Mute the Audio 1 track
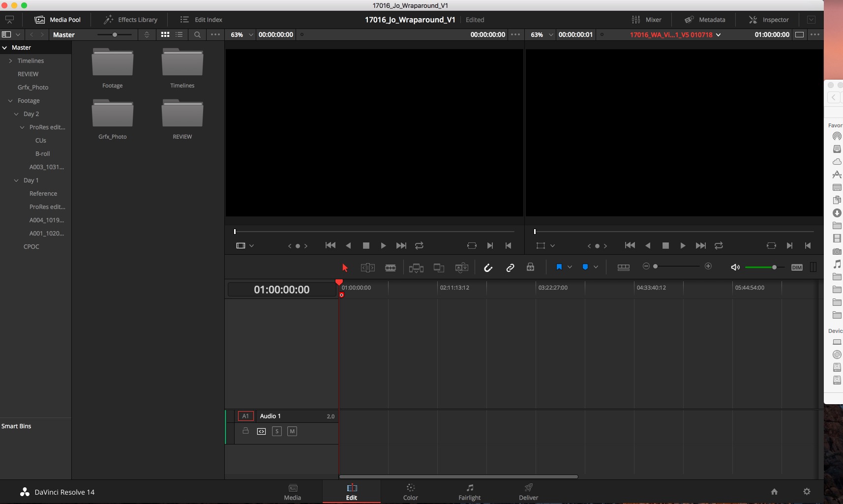Image resolution: width=843 pixels, height=504 pixels. (292, 431)
